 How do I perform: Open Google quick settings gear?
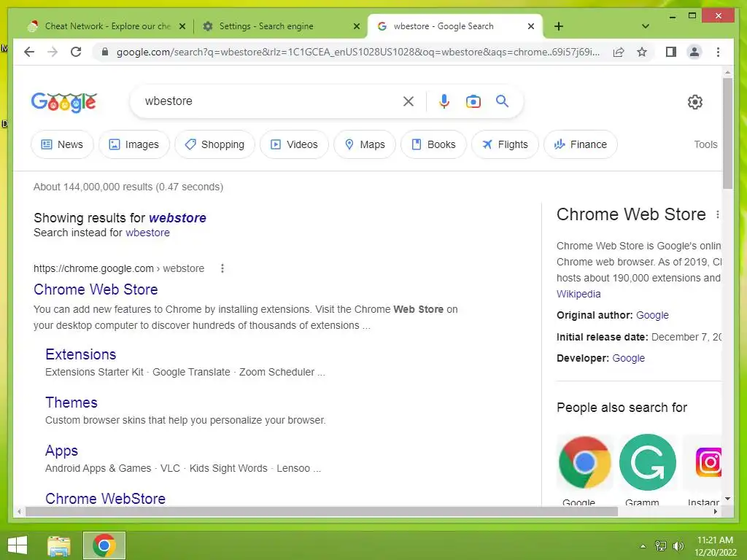point(694,102)
